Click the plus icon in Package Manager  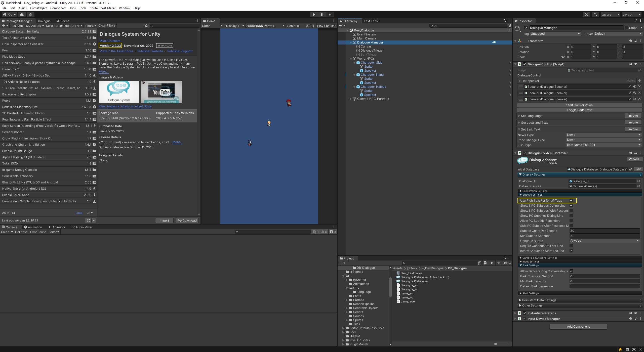tap(3, 26)
